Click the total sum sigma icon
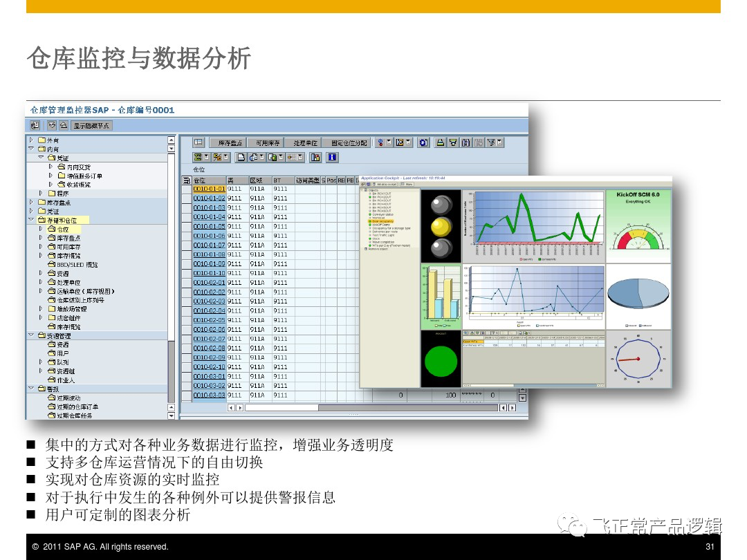This screenshot has height=560, width=747. (197, 157)
